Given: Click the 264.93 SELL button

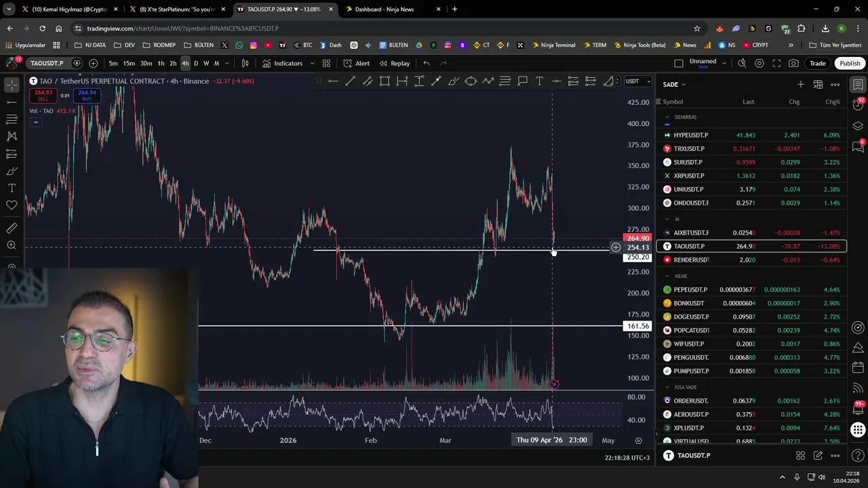Looking at the screenshot, I should coord(43,96).
